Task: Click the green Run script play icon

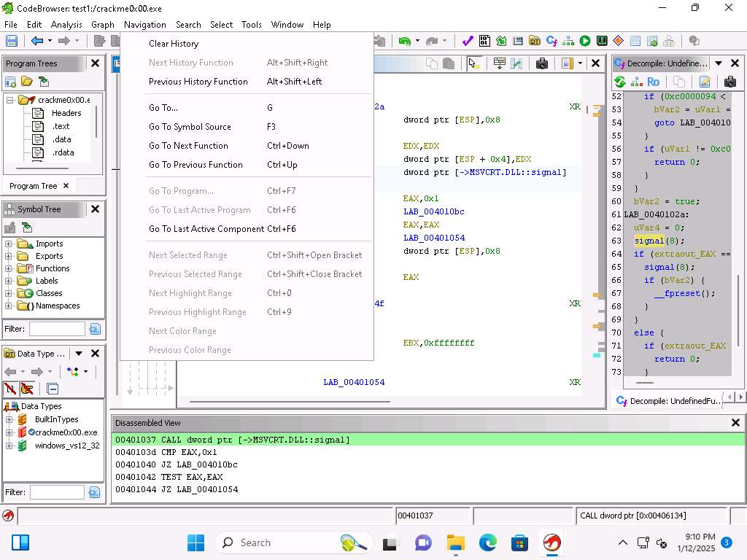Action: pos(585,42)
